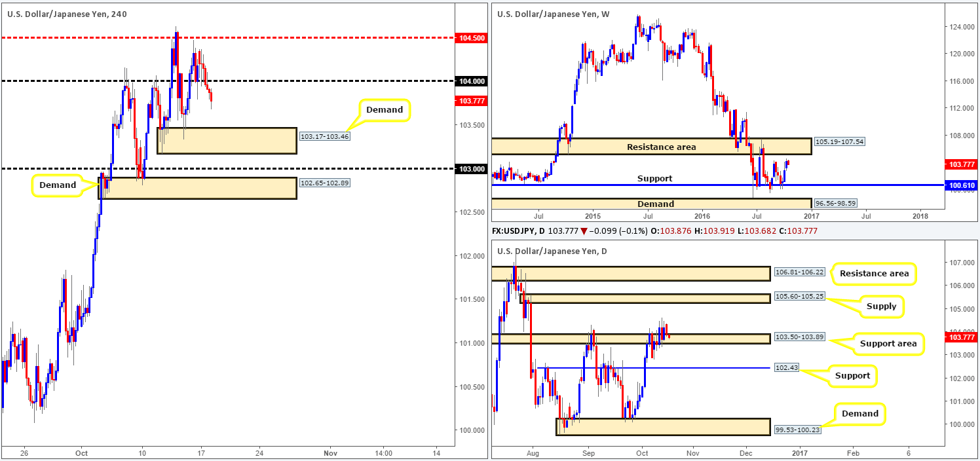Click the 102.65-102.89 zone label
The height and width of the screenshot is (461, 980).
(324, 183)
